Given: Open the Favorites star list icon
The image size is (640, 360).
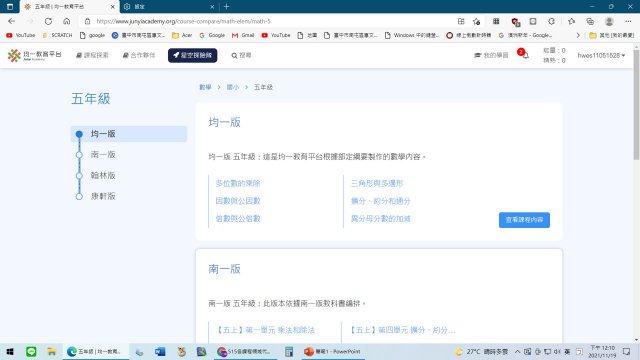Looking at the screenshot, I should (571, 21).
